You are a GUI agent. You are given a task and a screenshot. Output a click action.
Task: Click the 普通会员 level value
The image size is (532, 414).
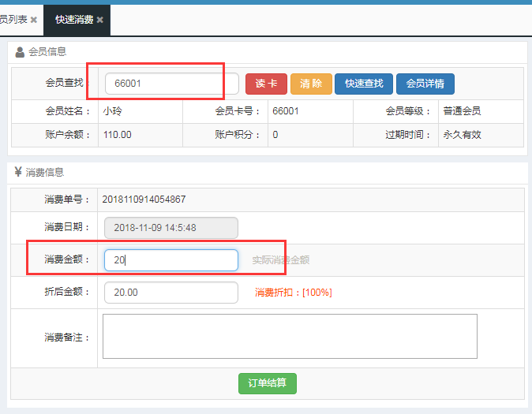(462, 111)
